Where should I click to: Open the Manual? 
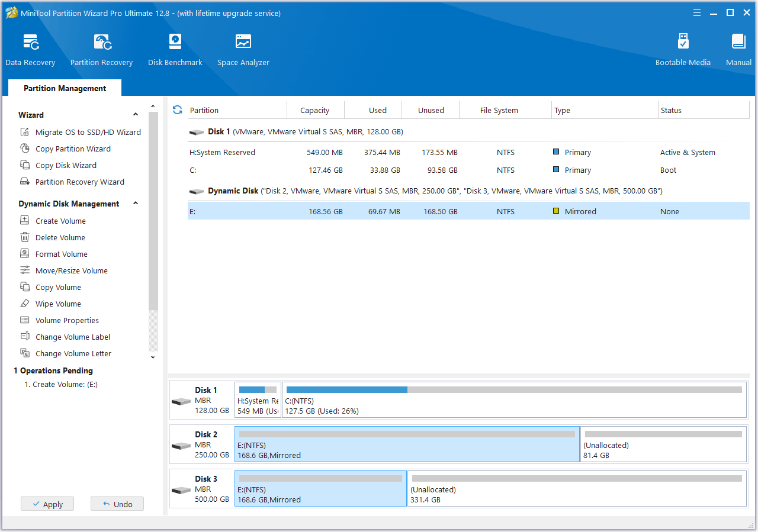coord(738,50)
